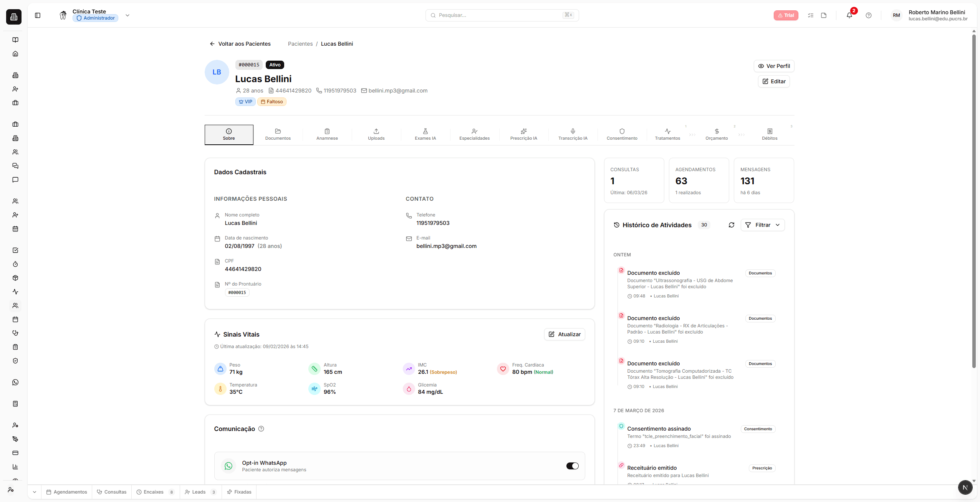Click the WhatsApp icon in left sidebar
Image resolution: width=980 pixels, height=502 pixels.
[15, 382]
